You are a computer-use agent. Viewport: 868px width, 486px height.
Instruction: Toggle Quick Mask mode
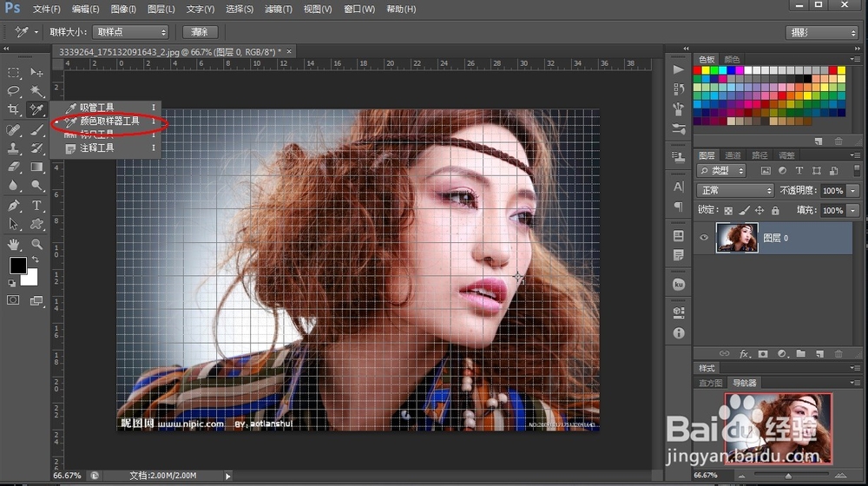tap(13, 300)
